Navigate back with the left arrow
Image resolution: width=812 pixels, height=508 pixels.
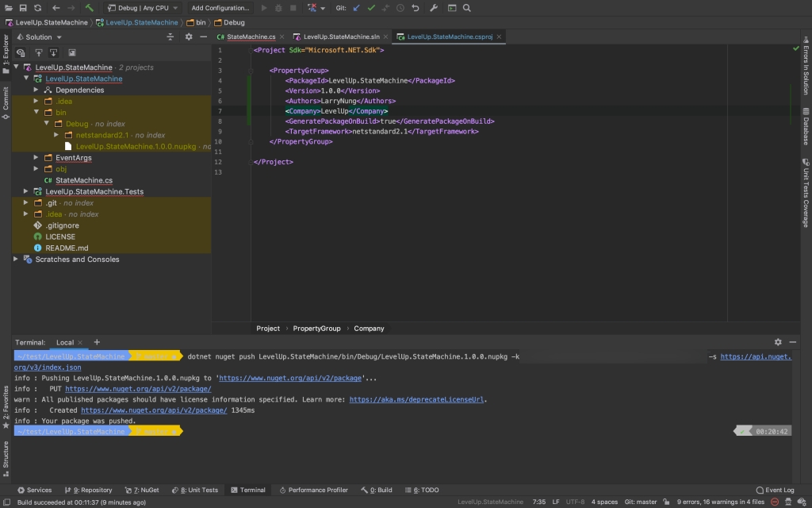click(x=56, y=8)
